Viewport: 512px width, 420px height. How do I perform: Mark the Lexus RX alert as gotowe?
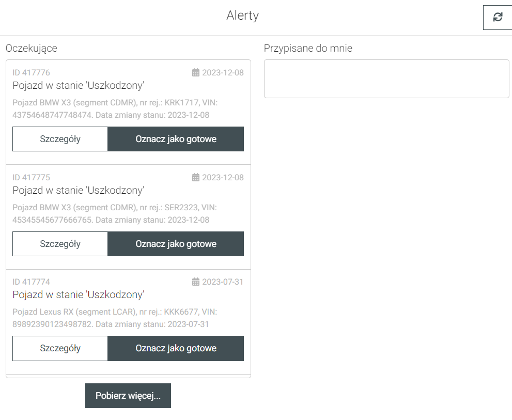[x=176, y=348]
